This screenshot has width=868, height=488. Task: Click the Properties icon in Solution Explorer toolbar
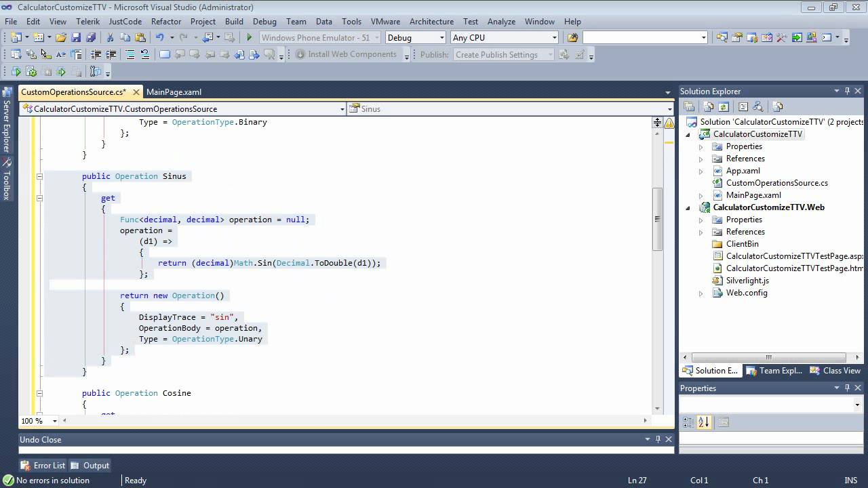pos(689,106)
